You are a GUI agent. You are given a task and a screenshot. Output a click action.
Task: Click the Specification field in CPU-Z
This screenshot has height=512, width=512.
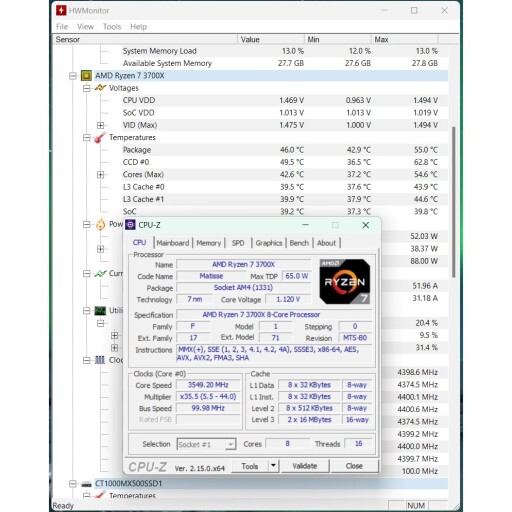coord(274,315)
